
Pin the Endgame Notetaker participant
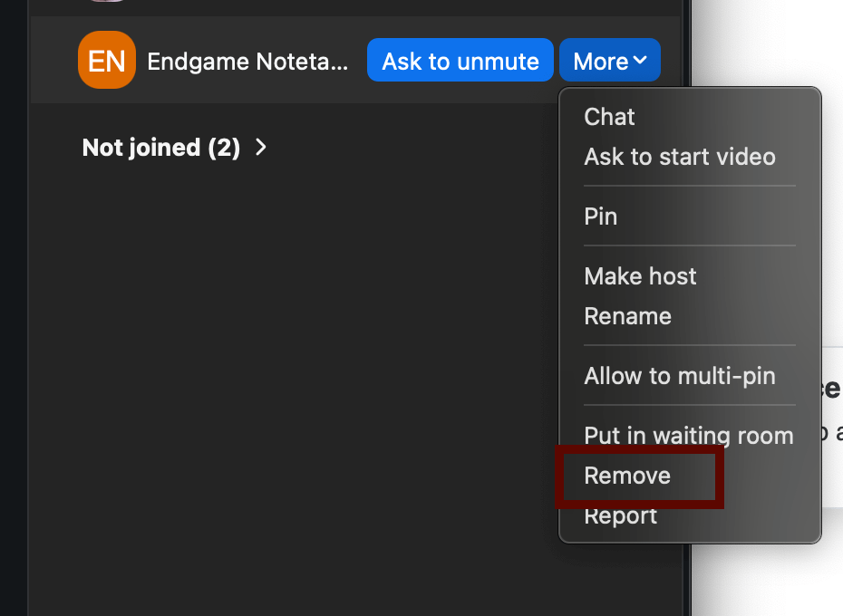[599, 217]
